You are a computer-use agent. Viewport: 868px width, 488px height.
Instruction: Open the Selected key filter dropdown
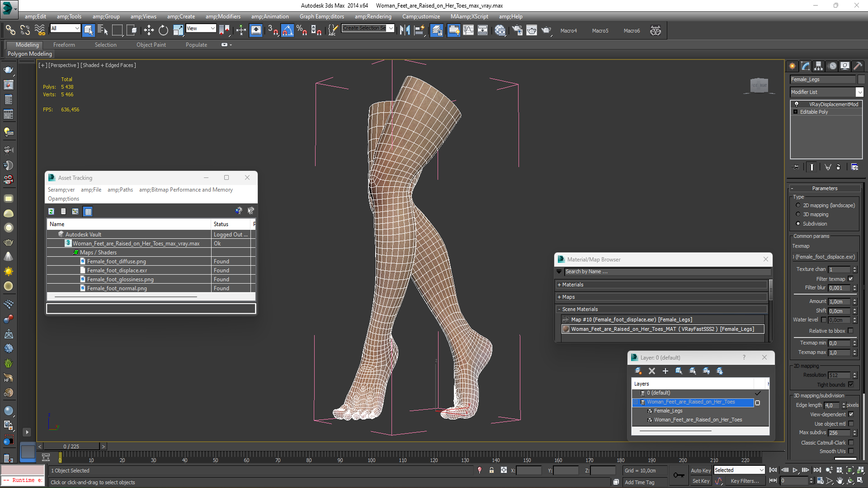point(739,470)
